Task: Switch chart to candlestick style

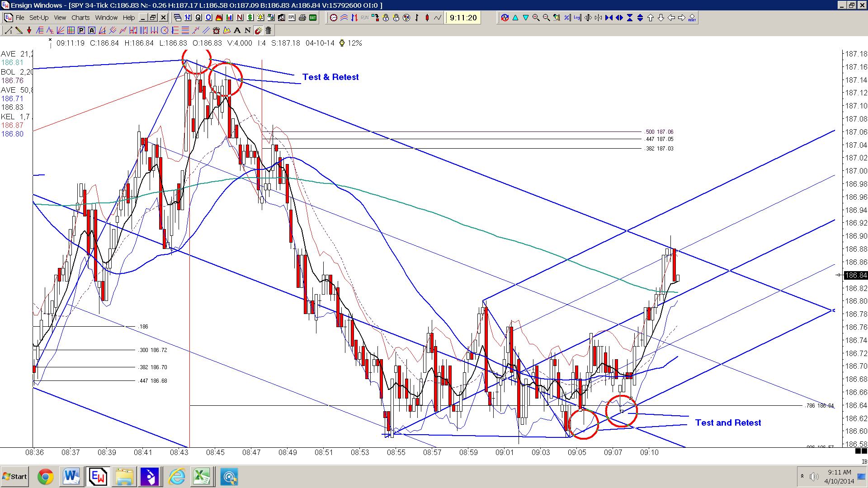Action: tap(427, 18)
